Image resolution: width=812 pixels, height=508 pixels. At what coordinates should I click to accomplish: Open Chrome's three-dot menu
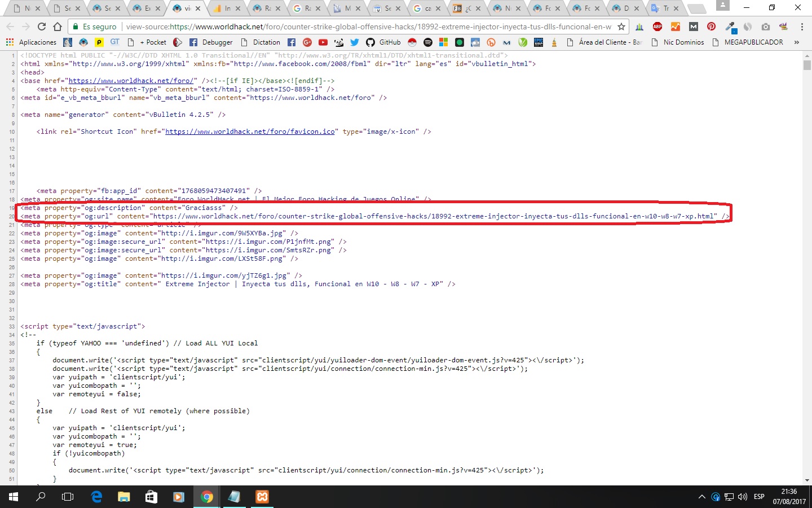[801, 27]
